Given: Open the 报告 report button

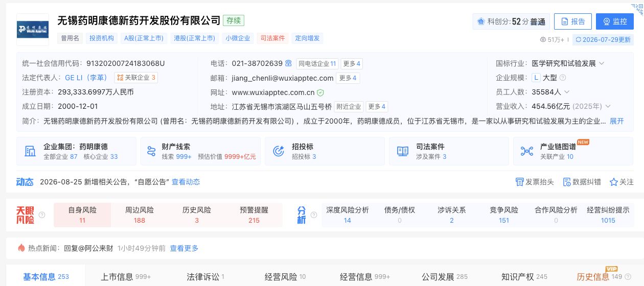Looking at the screenshot, I should click(573, 21).
